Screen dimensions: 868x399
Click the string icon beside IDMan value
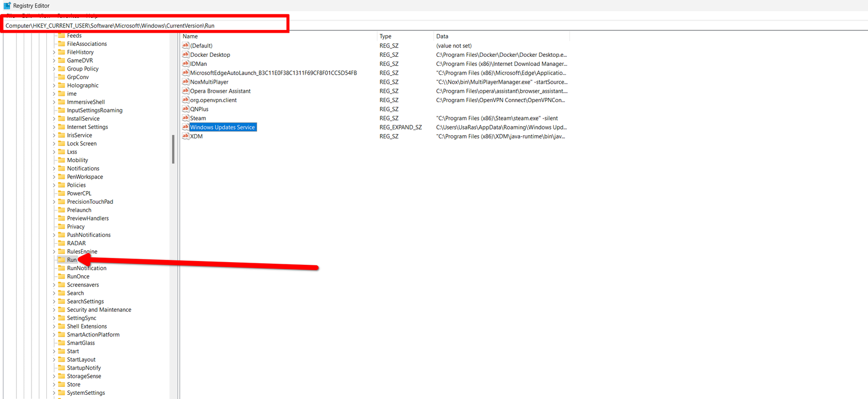point(185,64)
